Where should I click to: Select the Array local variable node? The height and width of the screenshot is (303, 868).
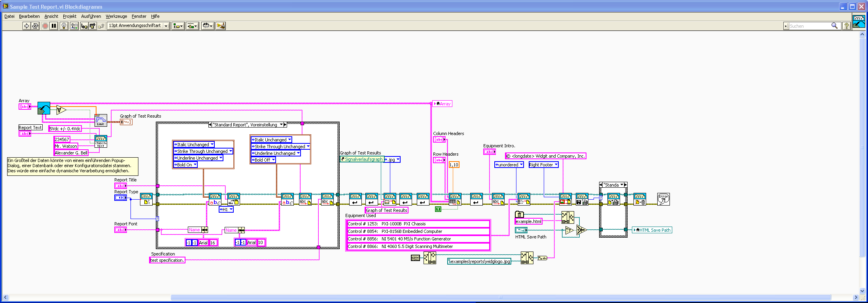pyautogui.click(x=443, y=104)
